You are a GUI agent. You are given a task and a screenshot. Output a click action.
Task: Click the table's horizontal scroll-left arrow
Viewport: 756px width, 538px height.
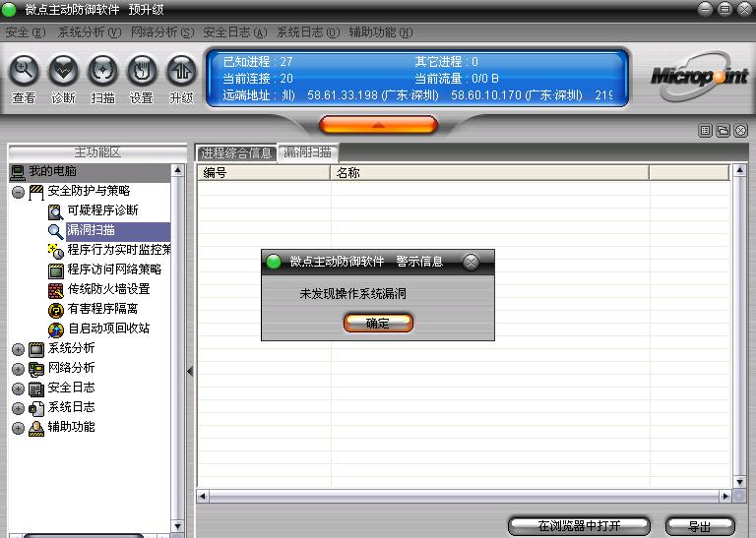(203, 496)
